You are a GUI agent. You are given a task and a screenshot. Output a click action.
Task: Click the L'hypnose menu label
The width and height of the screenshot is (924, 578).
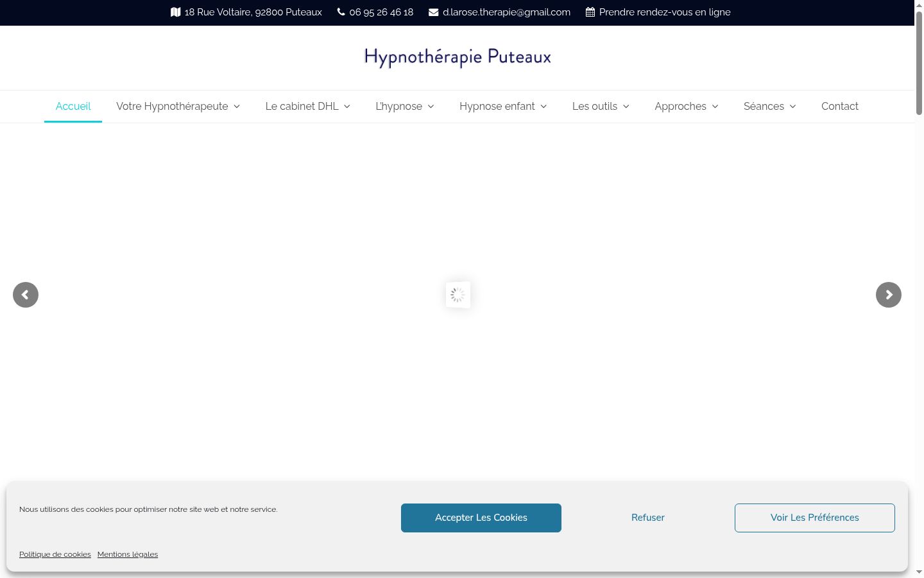[x=398, y=107]
